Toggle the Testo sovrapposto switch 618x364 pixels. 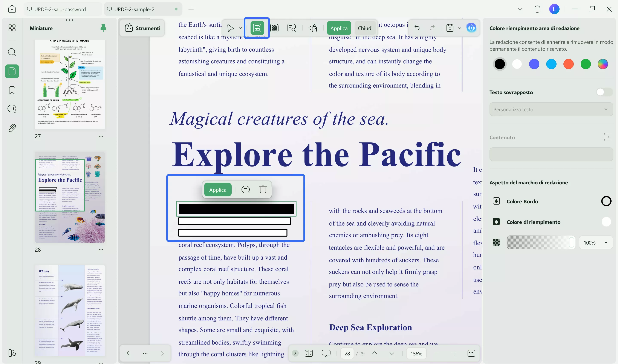coord(604,92)
